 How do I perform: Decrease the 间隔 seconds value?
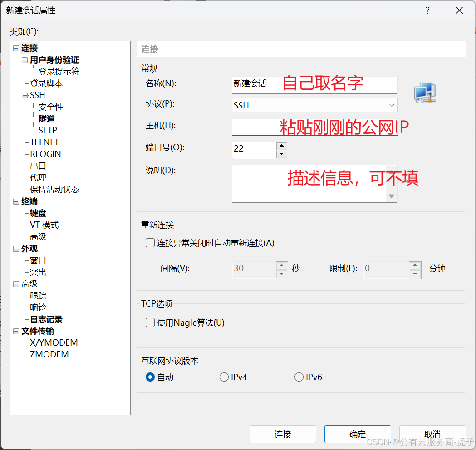282,274
